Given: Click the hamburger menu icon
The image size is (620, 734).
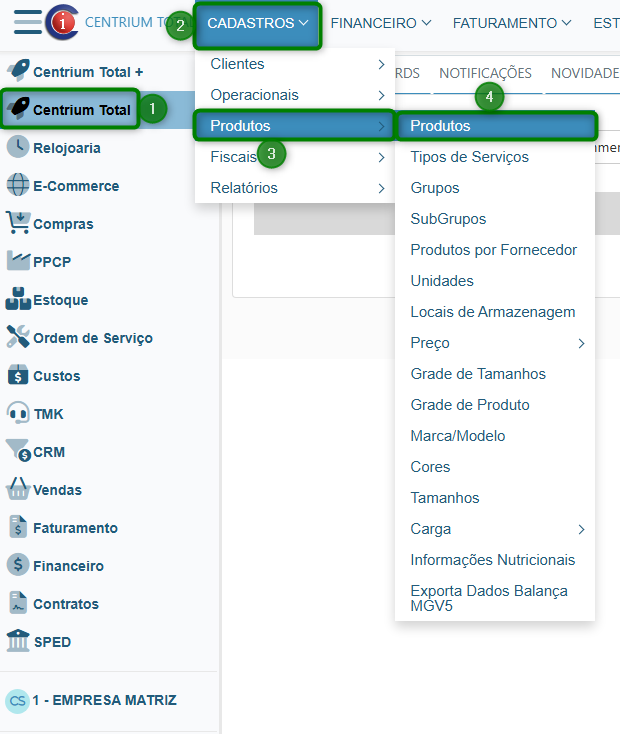Looking at the screenshot, I should [x=27, y=22].
